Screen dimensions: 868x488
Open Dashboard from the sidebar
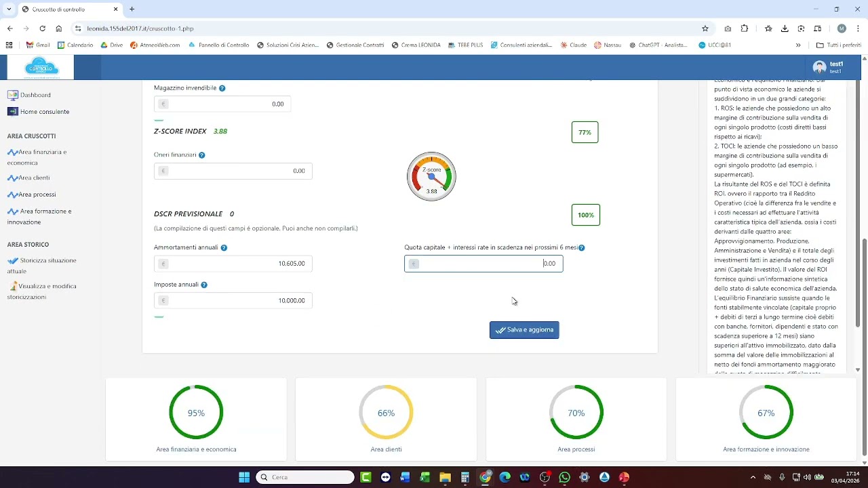(x=35, y=95)
